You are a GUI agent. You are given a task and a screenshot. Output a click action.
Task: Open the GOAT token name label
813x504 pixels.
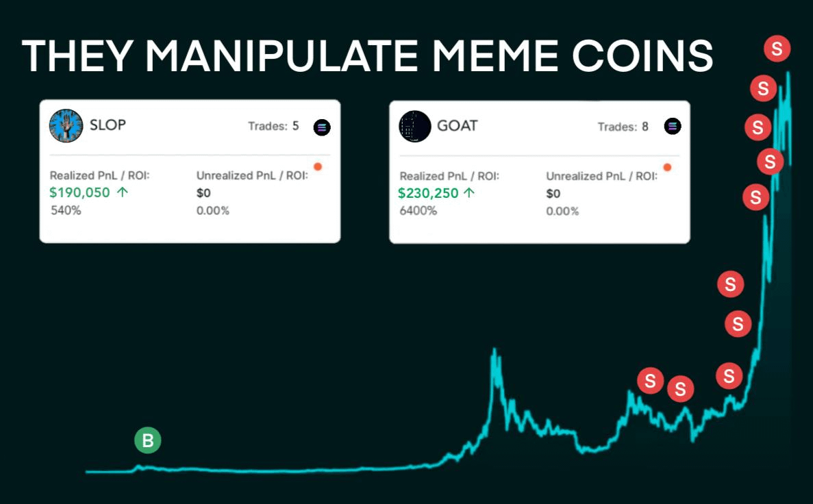pos(457,125)
